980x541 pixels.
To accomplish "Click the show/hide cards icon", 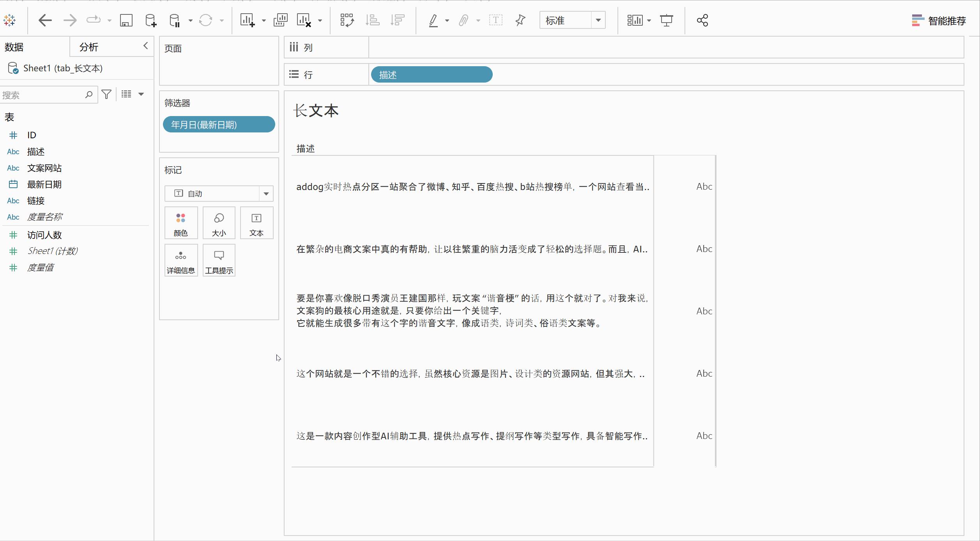I will (635, 20).
